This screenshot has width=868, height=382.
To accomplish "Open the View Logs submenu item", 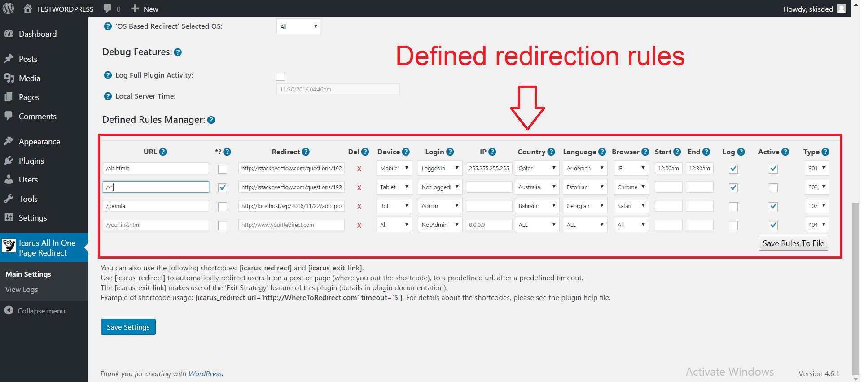I will point(22,290).
